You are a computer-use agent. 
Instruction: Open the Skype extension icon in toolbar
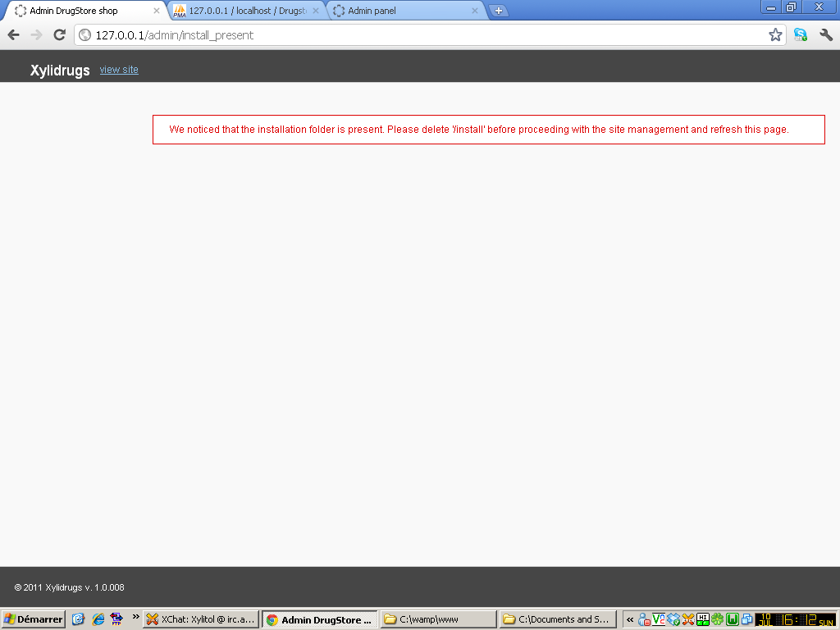[x=801, y=34]
